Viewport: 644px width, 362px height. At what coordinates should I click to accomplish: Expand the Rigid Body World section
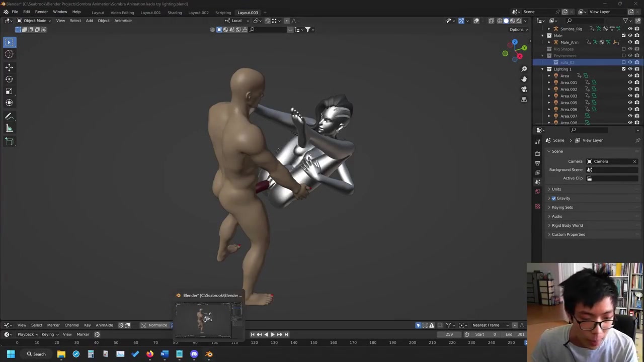(x=567, y=225)
